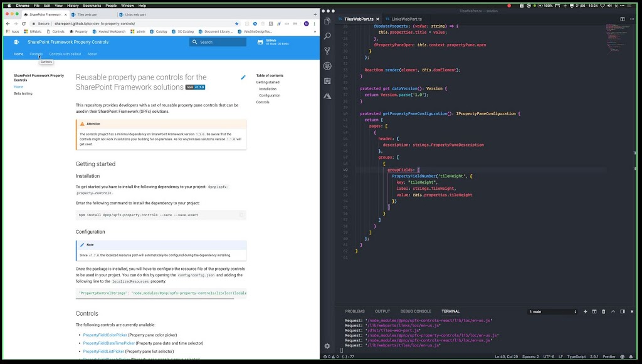Open the Apps bookmark shortcut
642x364 pixels.
(13, 31)
